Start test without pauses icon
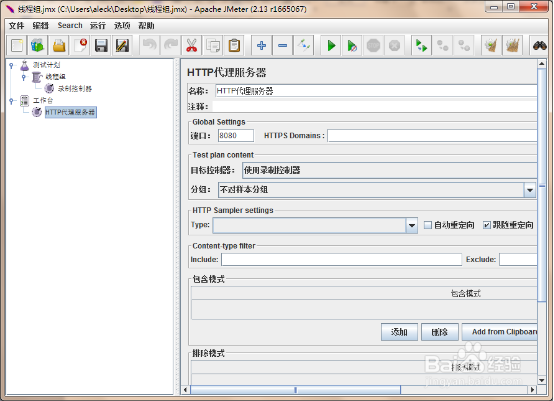554x401 pixels. (x=352, y=46)
